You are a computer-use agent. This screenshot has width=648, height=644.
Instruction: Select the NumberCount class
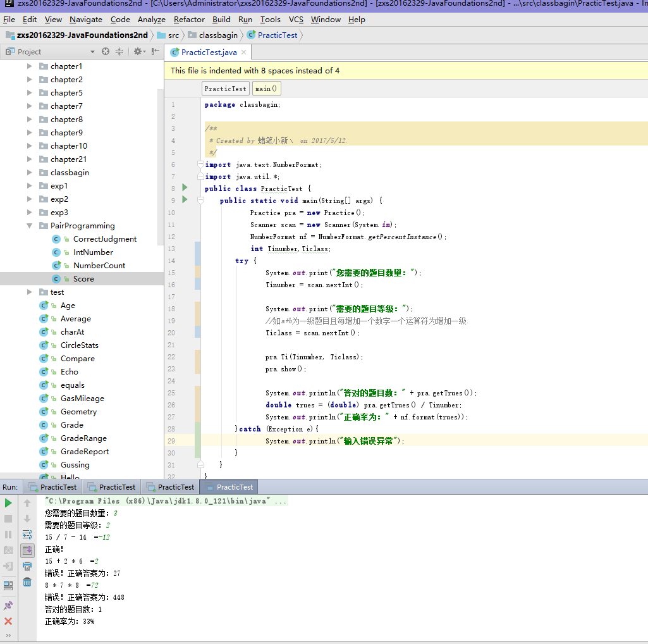point(99,266)
